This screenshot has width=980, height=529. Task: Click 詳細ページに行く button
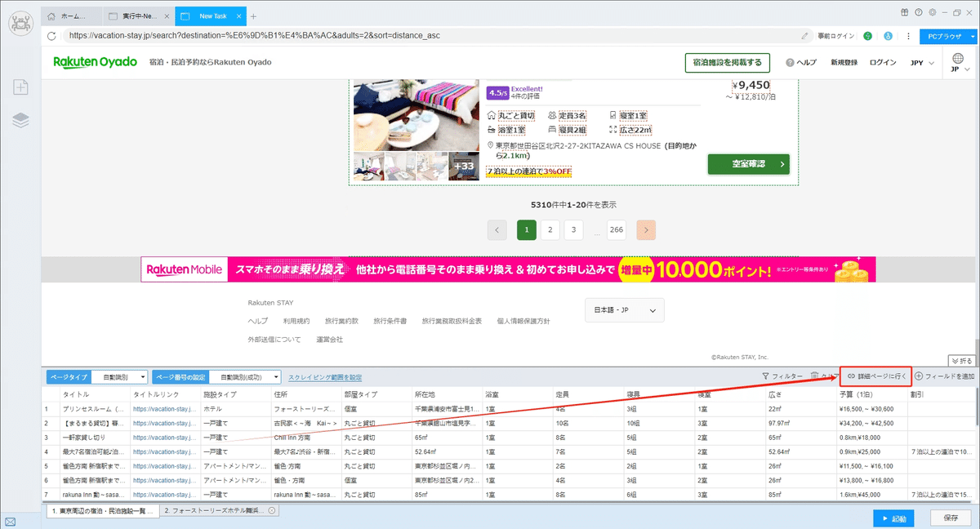pyautogui.click(x=876, y=376)
